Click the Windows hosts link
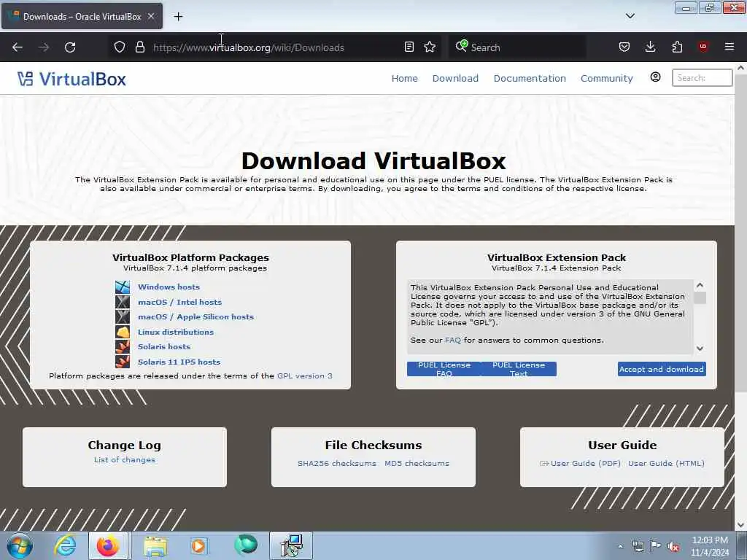The height and width of the screenshot is (560, 747). tap(169, 287)
